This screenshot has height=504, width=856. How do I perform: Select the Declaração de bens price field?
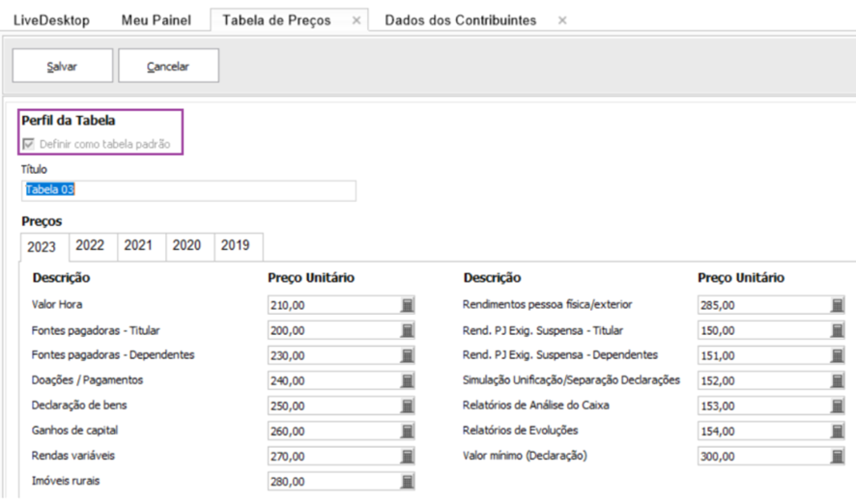[x=341, y=406]
